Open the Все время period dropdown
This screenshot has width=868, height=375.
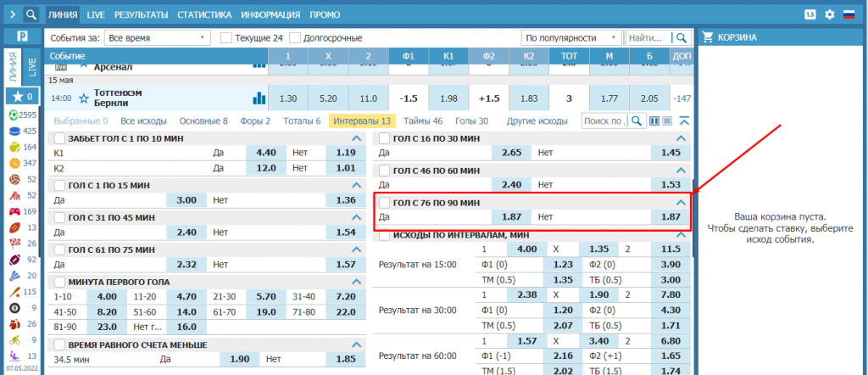pos(158,37)
